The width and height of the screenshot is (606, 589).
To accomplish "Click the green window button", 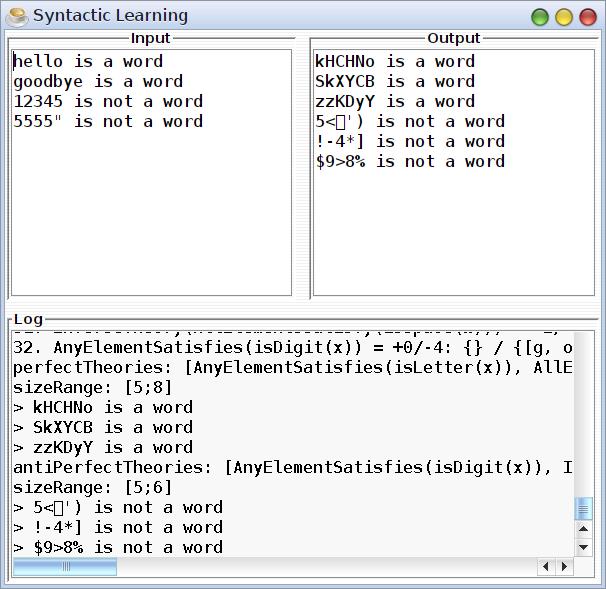I will coord(540,17).
